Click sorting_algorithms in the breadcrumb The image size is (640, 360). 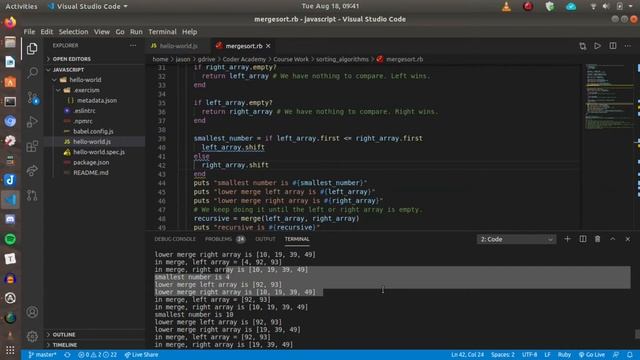click(342, 59)
